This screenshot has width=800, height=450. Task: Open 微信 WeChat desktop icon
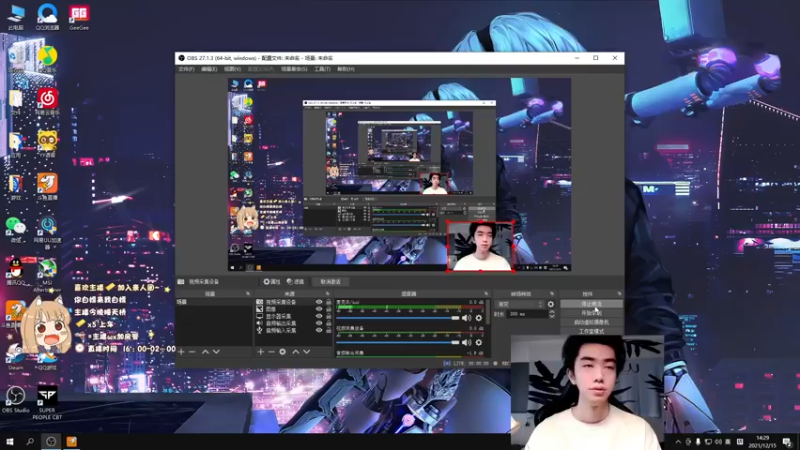click(16, 230)
